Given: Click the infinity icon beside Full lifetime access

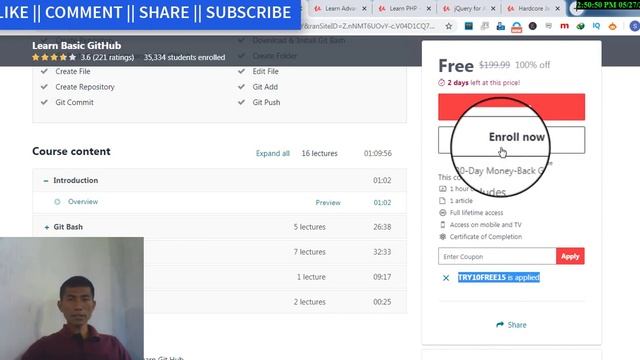Looking at the screenshot, I should pos(442,213).
